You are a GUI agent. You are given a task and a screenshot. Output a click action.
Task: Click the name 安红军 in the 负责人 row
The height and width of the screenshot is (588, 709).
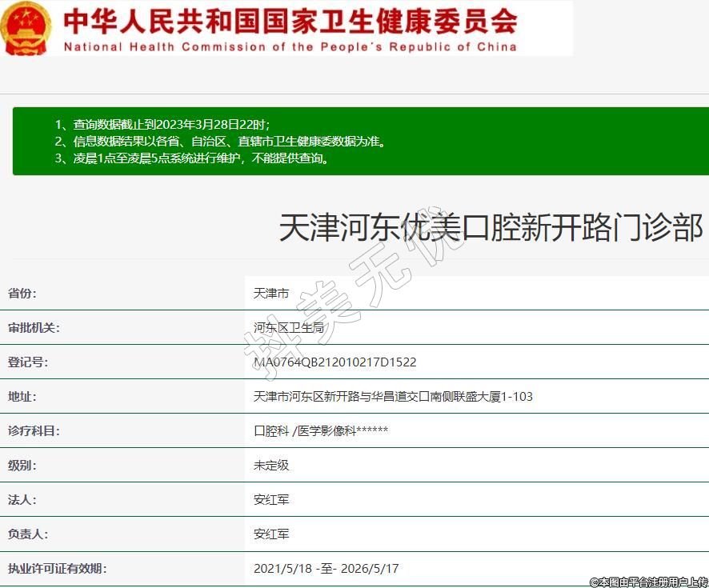271,534
